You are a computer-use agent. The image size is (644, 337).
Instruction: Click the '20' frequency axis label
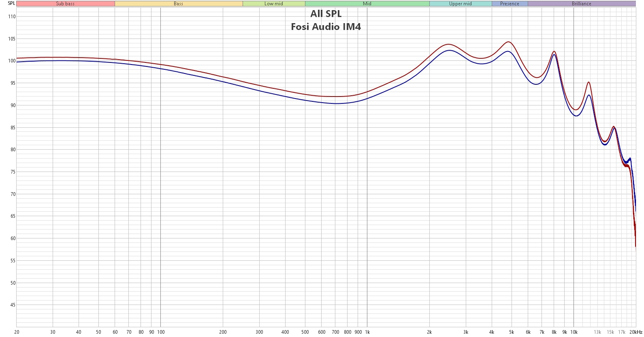coord(17,332)
